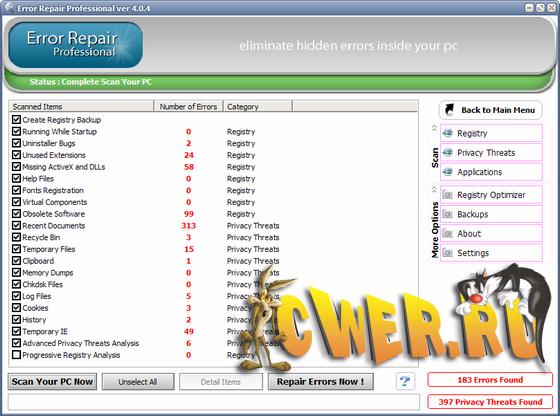Uncheck Recent Documents checkbox
Viewport: 560px width, 416px height.
tap(16, 226)
